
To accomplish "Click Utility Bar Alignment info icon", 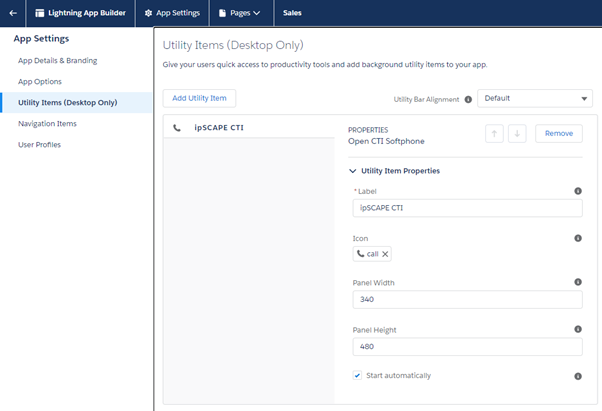I will click(468, 99).
